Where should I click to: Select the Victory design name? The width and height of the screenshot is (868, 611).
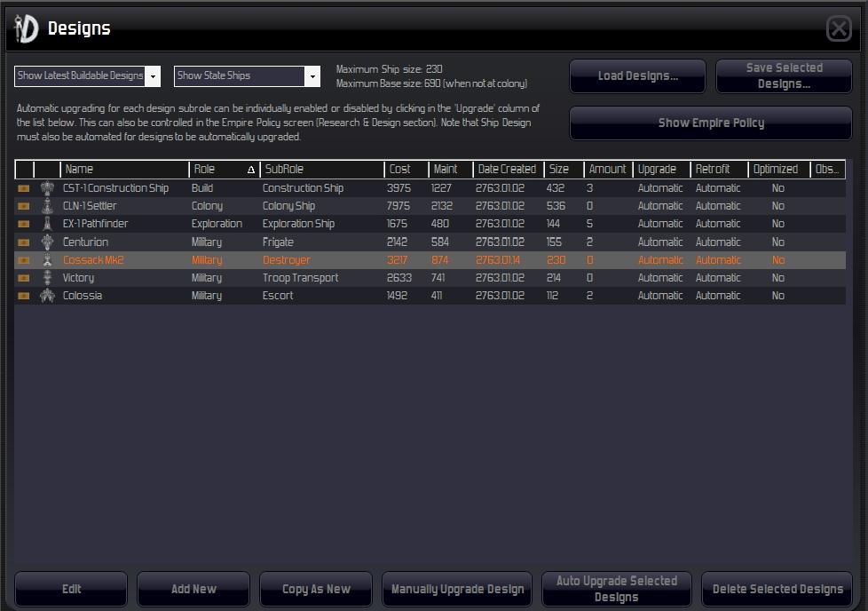78,278
